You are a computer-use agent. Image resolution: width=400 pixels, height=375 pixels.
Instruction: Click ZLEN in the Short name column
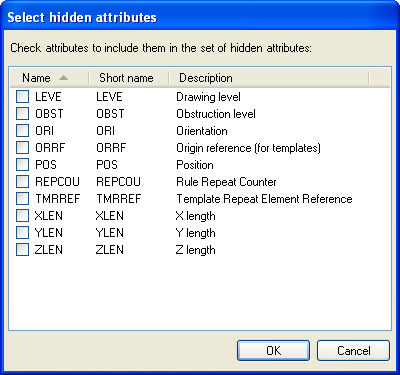(109, 250)
